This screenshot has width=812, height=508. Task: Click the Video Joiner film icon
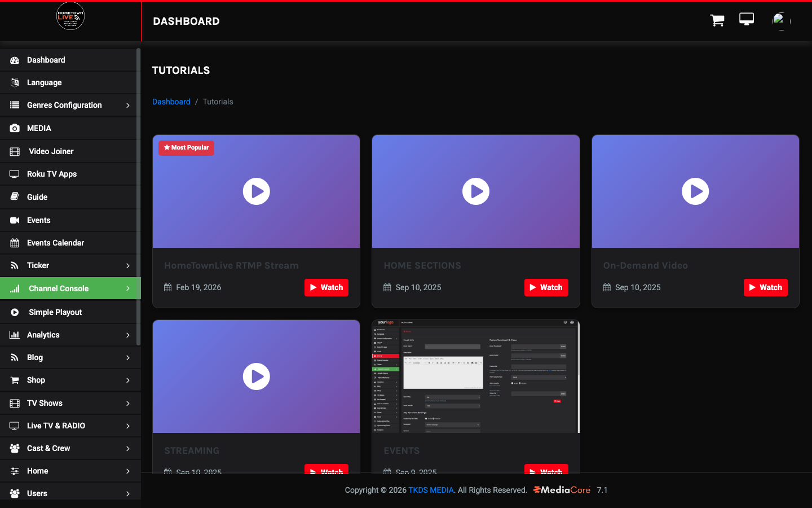[15, 151]
